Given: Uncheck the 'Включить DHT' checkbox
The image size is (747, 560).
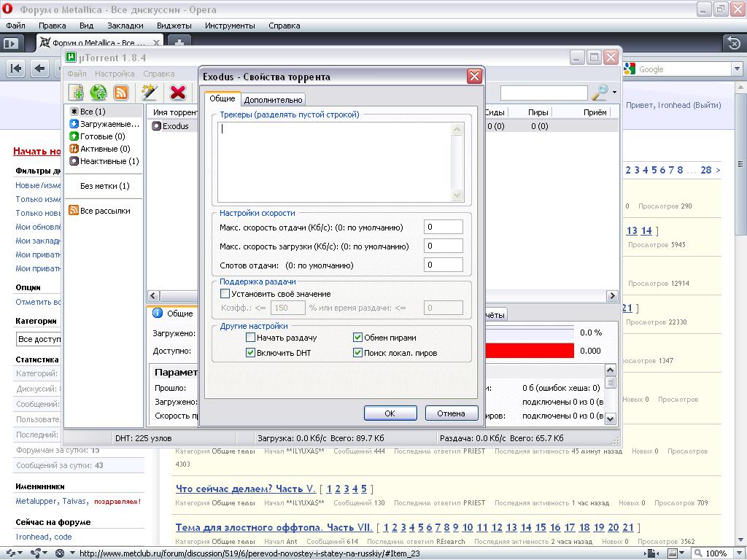Looking at the screenshot, I should [251, 353].
